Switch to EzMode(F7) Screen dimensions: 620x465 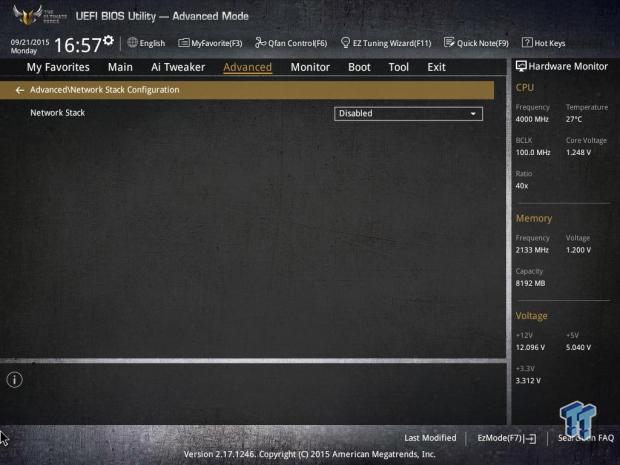[x=506, y=438]
